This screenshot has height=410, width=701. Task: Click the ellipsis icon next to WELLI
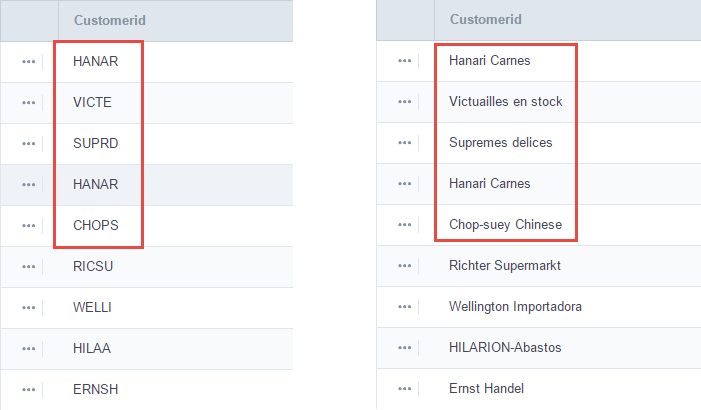28,307
